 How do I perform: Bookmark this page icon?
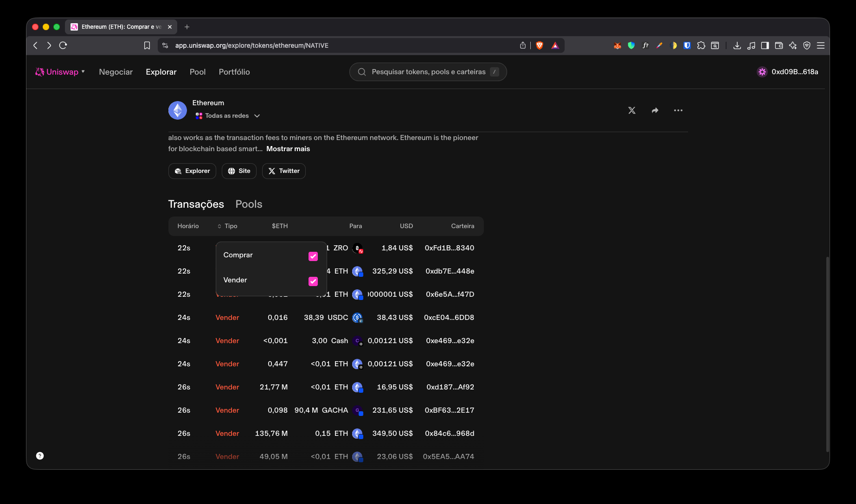pyautogui.click(x=147, y=45)
